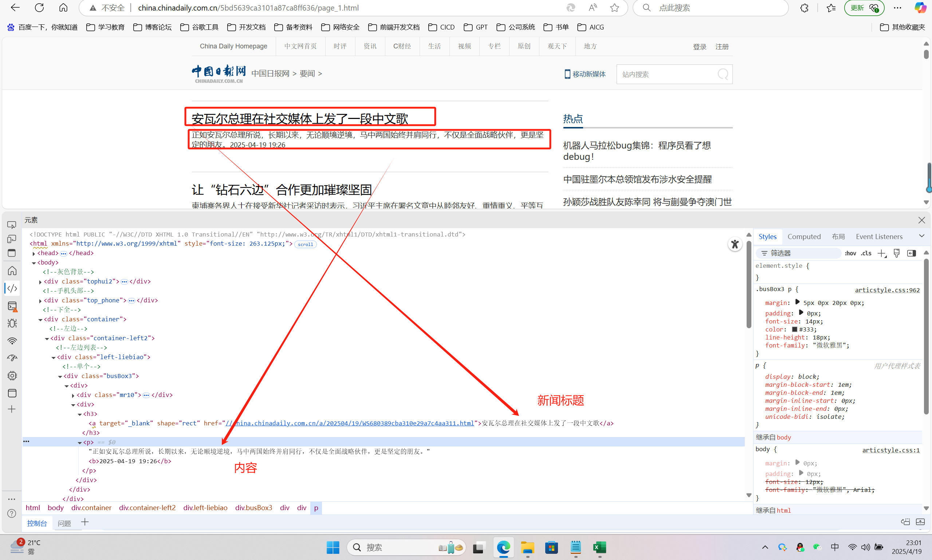The height and width of the screenshot is (560, 932).
Task: Open the Event Listeners tab
Action: pyautogui.click(x=879, y=237)
